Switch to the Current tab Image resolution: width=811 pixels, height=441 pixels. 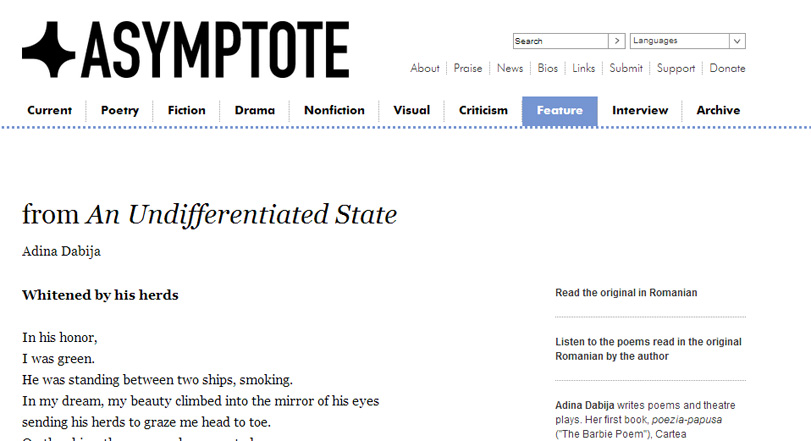(x=49, y=111)
